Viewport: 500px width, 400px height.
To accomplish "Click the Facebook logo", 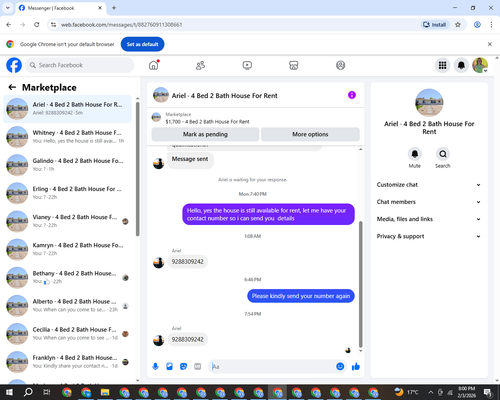I will [14, 65].
